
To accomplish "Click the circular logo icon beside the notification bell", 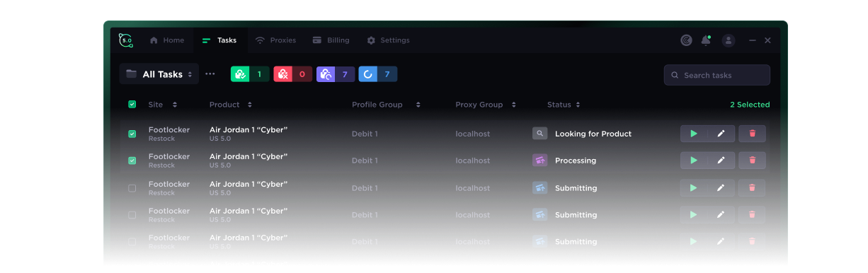I will [686, 40].
